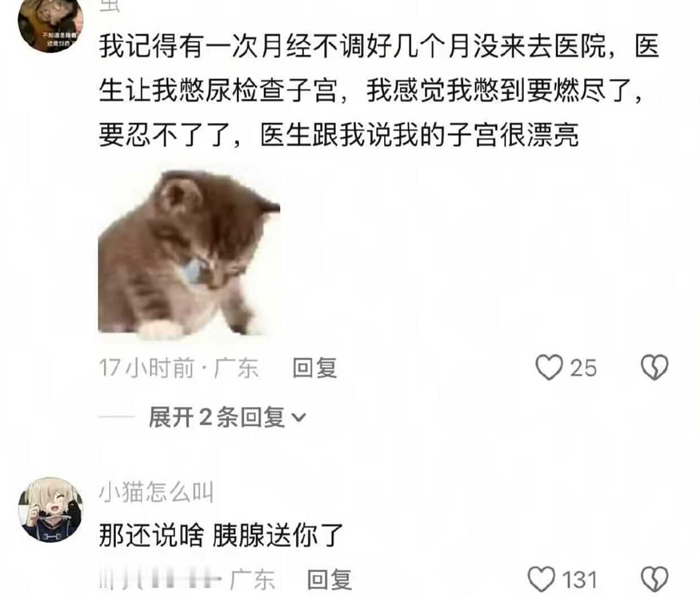Tap the 17小时前·广东 timestamp
This screenshot has width=700, height=597.
[x=179, y=368]
